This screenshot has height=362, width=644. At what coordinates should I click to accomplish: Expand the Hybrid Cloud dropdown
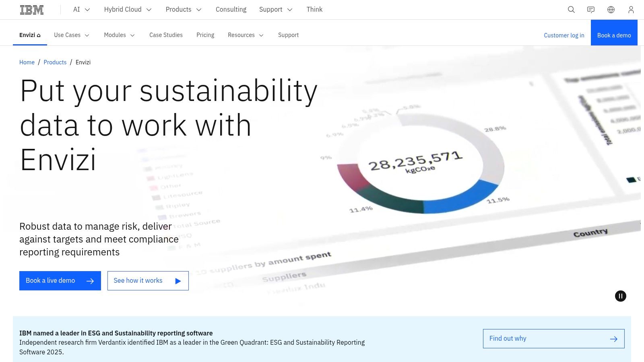[x=128, y=10]
